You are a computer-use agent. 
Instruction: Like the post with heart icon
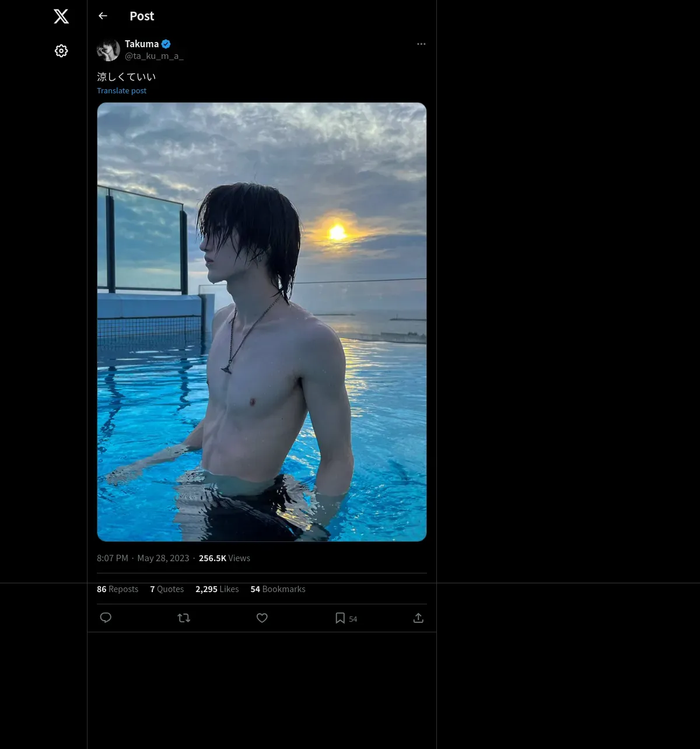(x=262, y=618)
